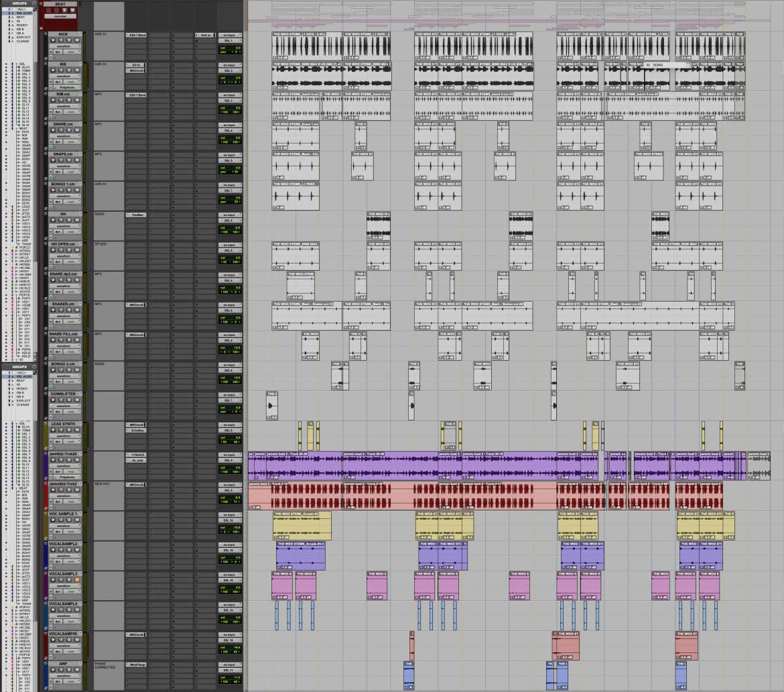This screenshot has width=784, height=692.
Task: Record-enable the VOC SAMPLE 1 track
Action: 53,520
